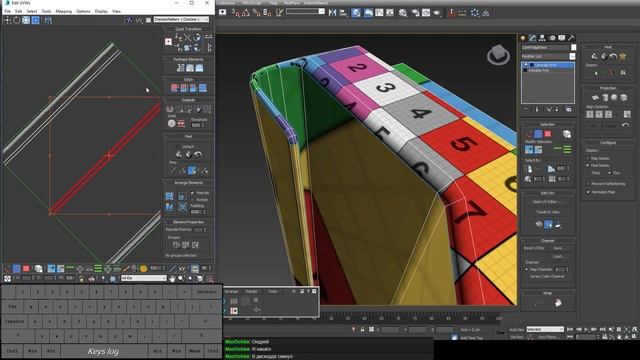The image size is (640, 360).
Task: Click Reset Peel icon in UV editor Peel rollout
Action: 198,154
